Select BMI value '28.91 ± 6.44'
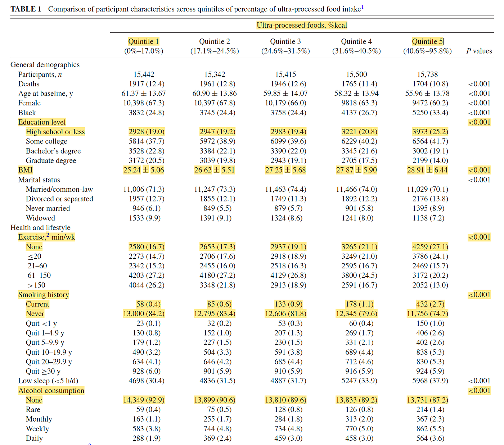The image size is (504, 445). click(x=427, y=170)
